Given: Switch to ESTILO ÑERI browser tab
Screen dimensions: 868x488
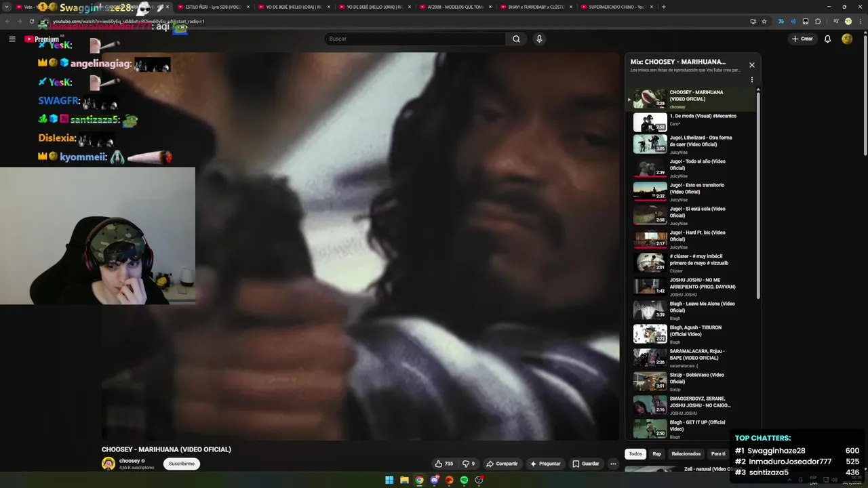Looking at the screenshot, I should [x=213, y=7].
